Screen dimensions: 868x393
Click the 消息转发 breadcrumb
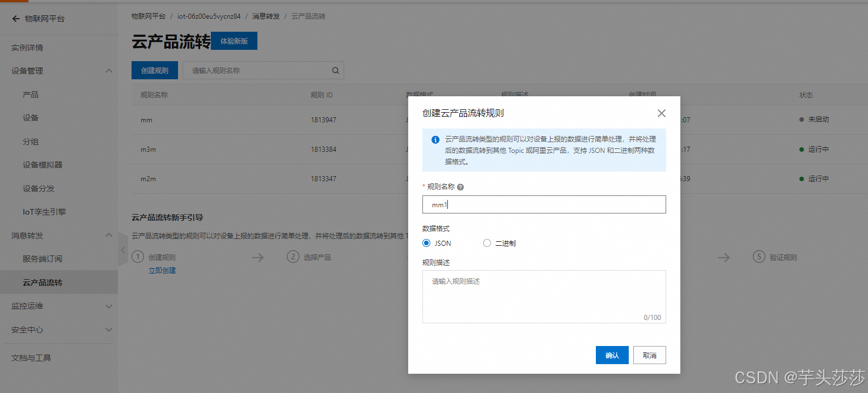tap(266, 16)
